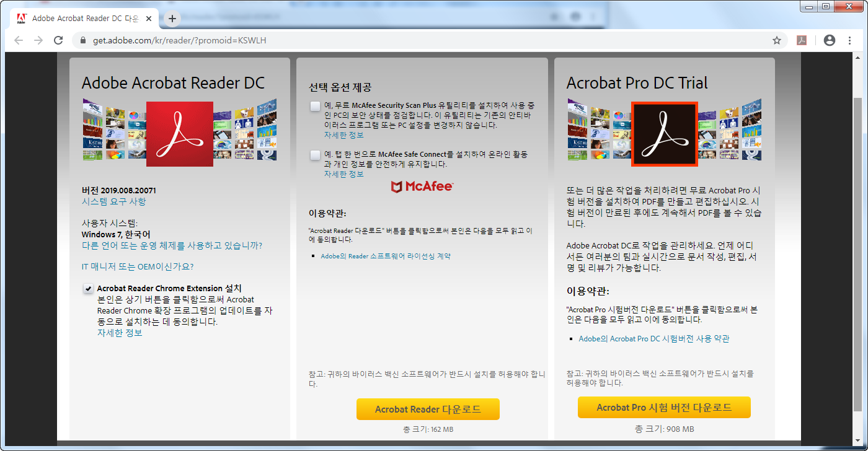868x451 pixels.
Task: Open 자세한 정보 under McAfee Security Scan
Action: pos(344,134)
